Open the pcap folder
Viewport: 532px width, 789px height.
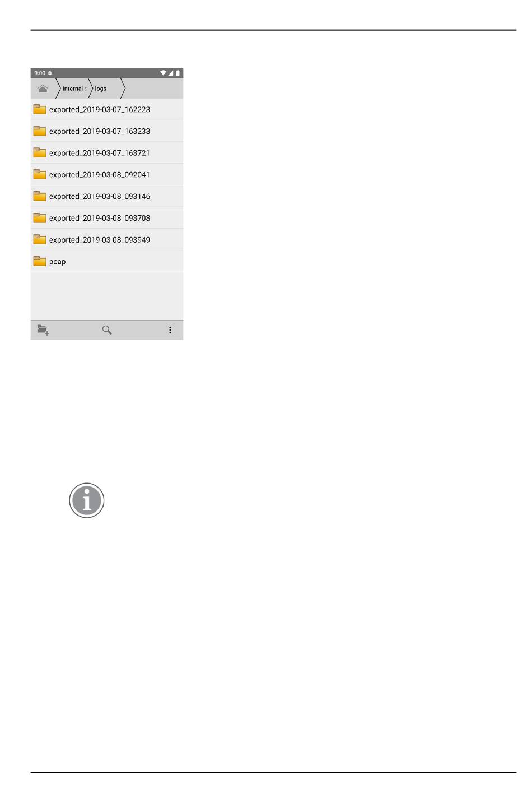(x=107, y=262)
